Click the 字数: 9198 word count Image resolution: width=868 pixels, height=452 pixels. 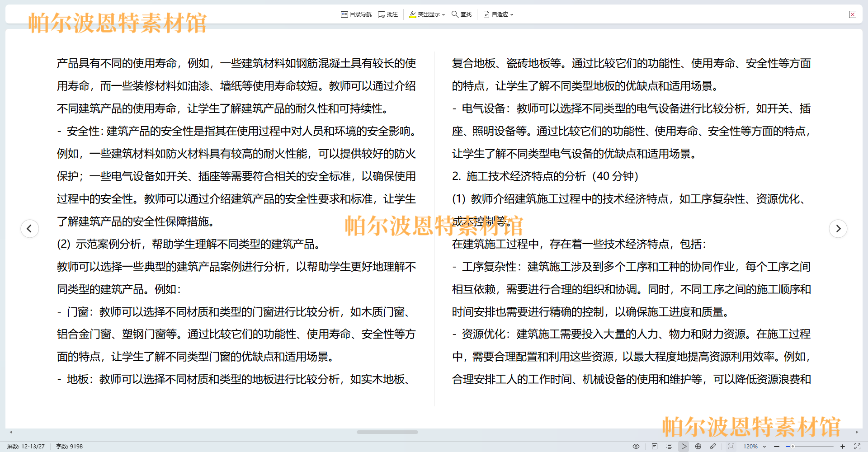pos(69,446)
